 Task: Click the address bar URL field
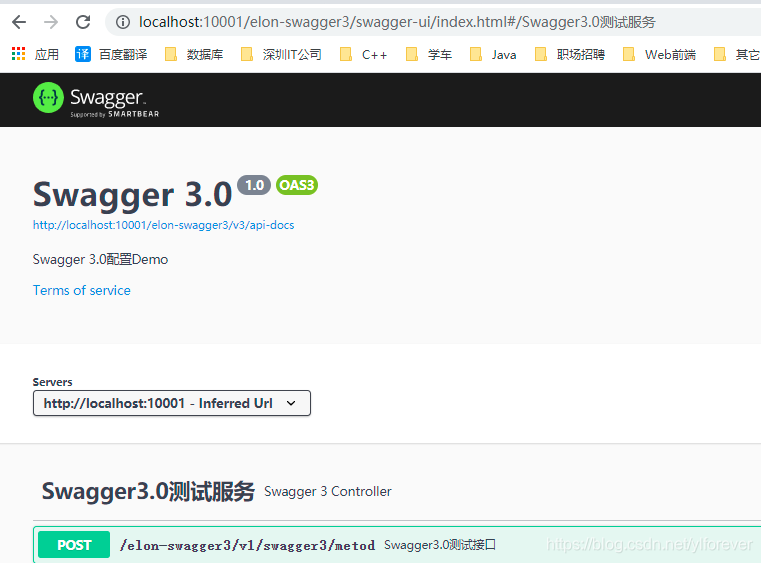(x=433, y=22)
